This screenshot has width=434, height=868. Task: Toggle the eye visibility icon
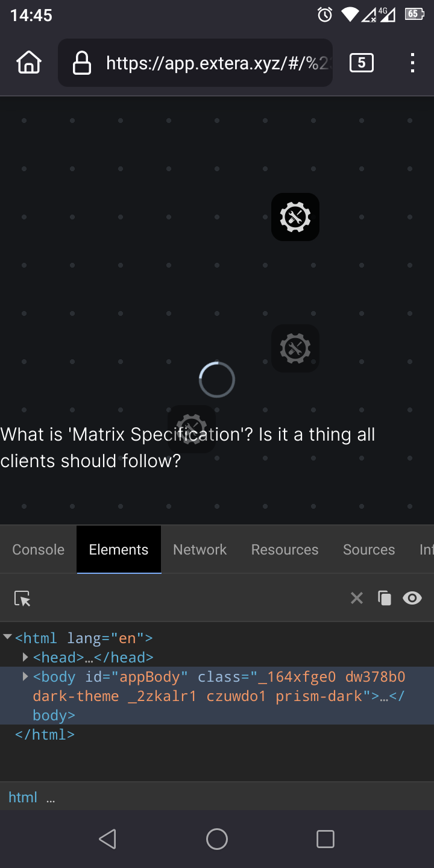click(412, 598)
